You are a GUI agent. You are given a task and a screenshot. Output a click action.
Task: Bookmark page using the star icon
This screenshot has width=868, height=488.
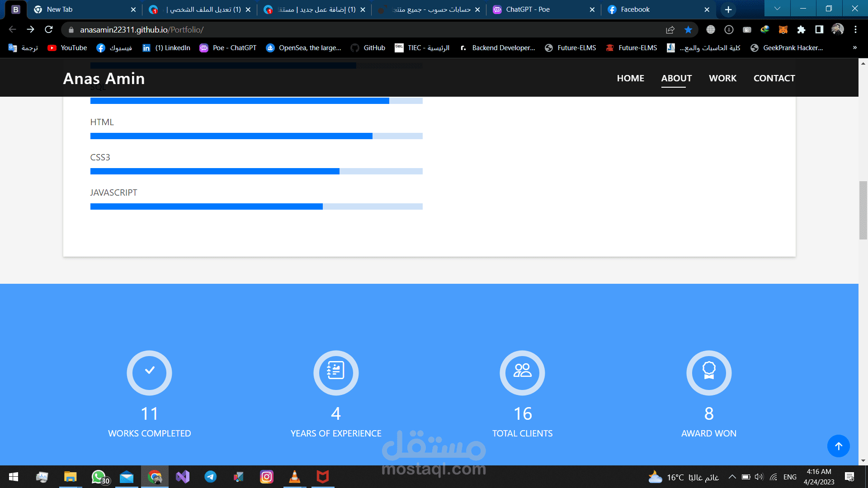(688, 30)
